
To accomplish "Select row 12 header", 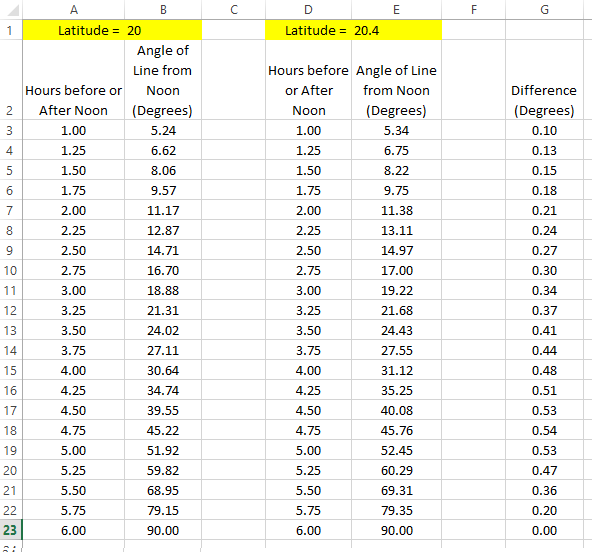I will pos(11,310).
